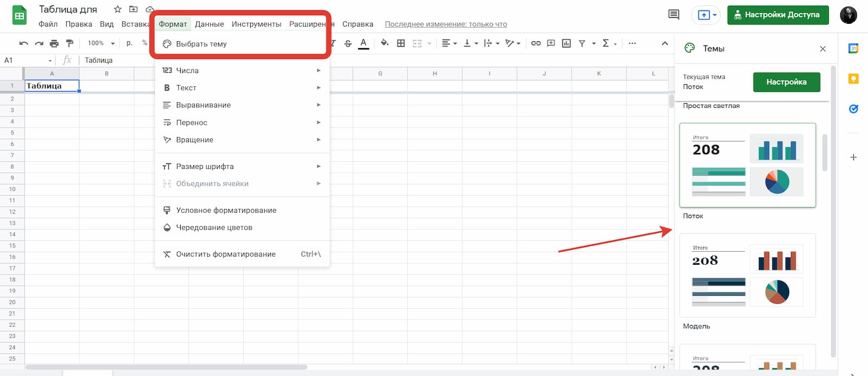Open the comment history icon
The height and width of the screenshot is (376, 868).
pos(674,15)
